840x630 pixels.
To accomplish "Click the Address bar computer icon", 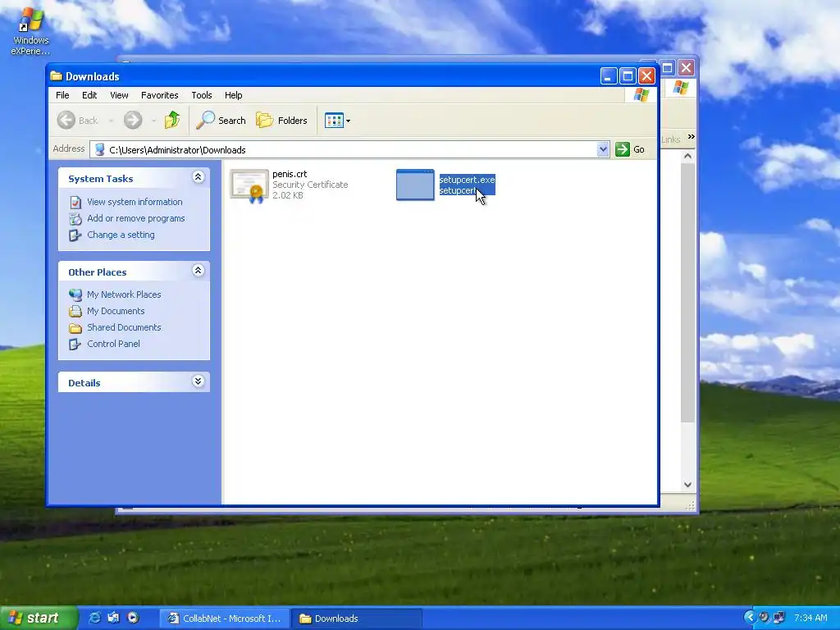I will pyautogui.click(x=99, y=150).
